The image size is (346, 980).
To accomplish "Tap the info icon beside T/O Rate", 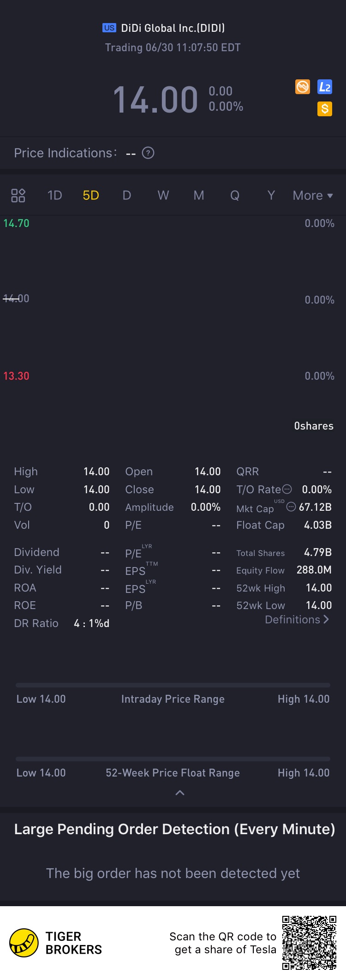I will [287, 489].
